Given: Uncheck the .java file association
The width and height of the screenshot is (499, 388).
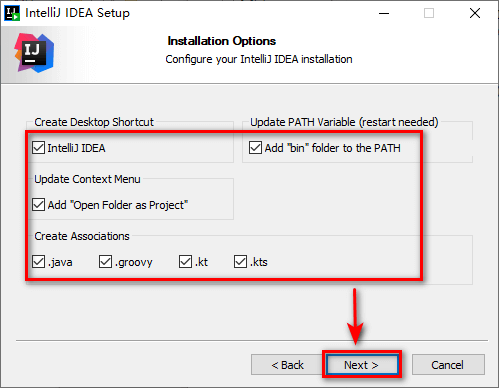Looking at the screenshot, I should [x=38, y=262].
